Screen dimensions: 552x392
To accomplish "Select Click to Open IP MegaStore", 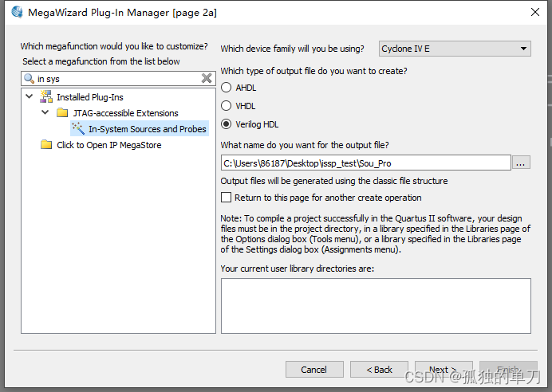I will coord(109,145).
